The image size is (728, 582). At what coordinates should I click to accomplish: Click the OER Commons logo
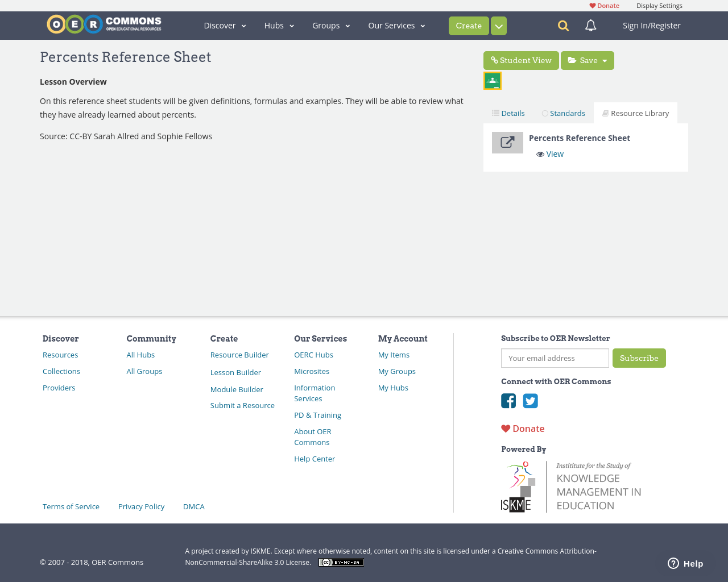[104, 24]
